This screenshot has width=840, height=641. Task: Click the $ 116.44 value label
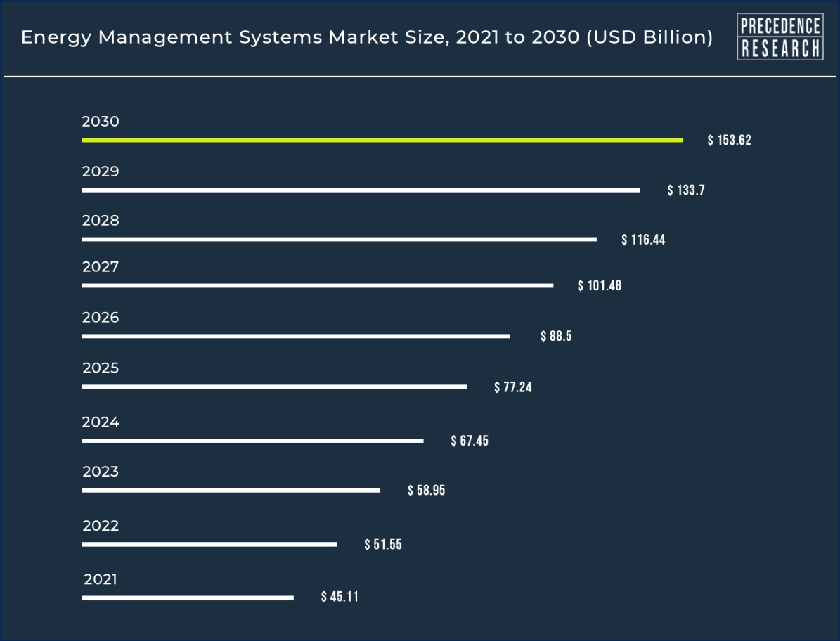(x=643, y=240)
